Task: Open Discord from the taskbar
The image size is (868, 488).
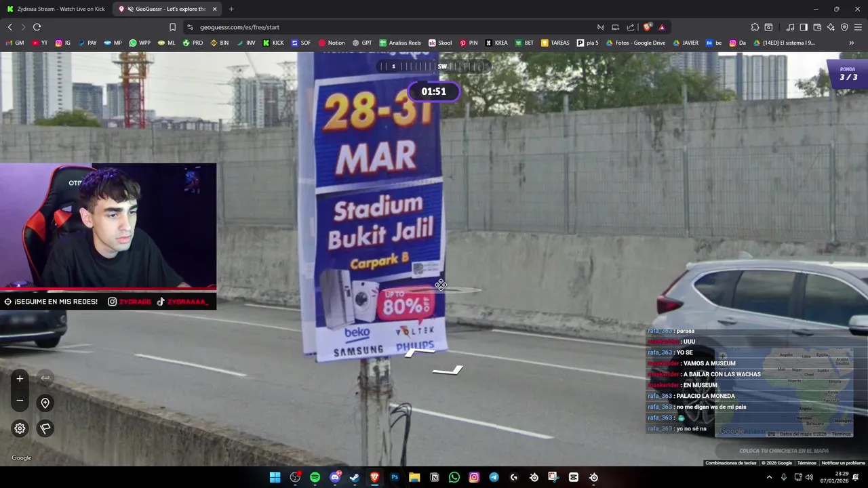Action: coord(335,477)
